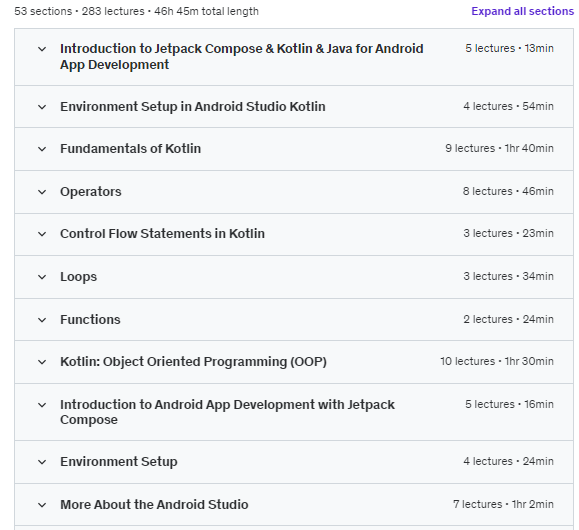Select Environment Setup section title with 24min

[x=119, y=462]
